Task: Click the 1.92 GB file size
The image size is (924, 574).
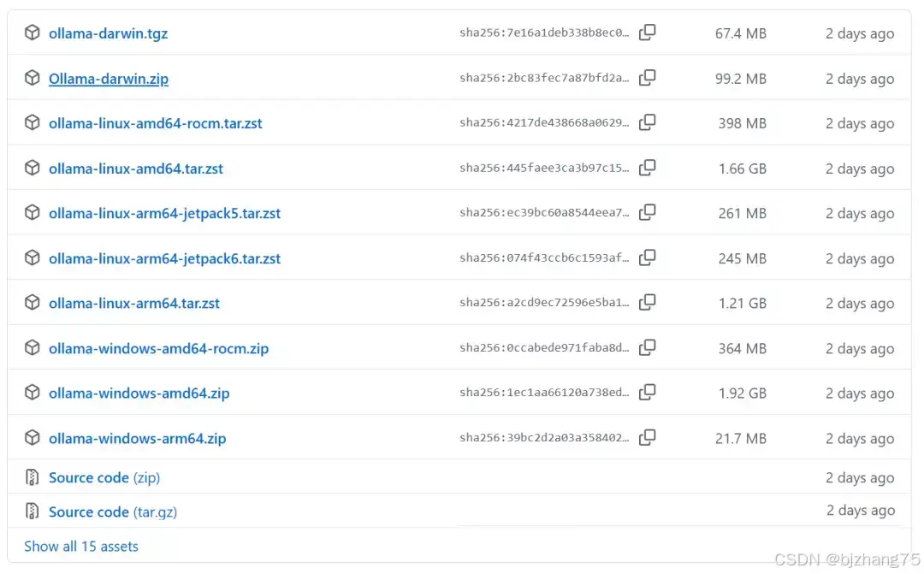Action: [743, 394]
